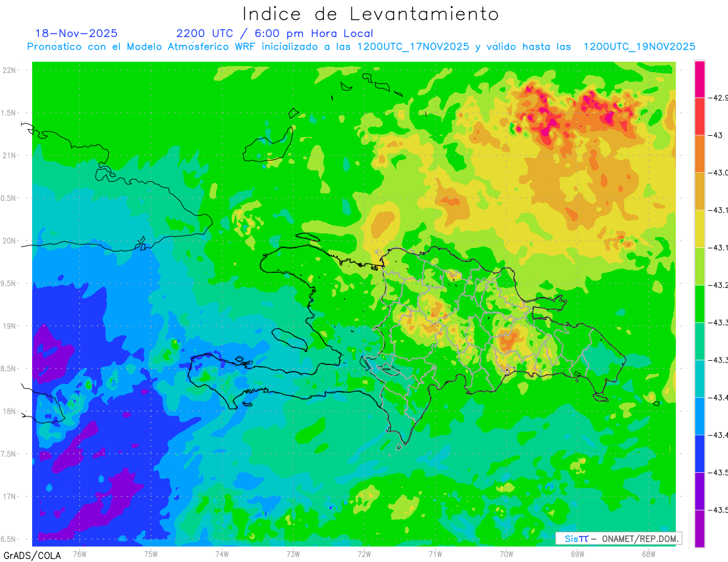Screen dimensions: 728x562
Task: Click the orange segment of the color scale
Action: [x=699, y=154]
